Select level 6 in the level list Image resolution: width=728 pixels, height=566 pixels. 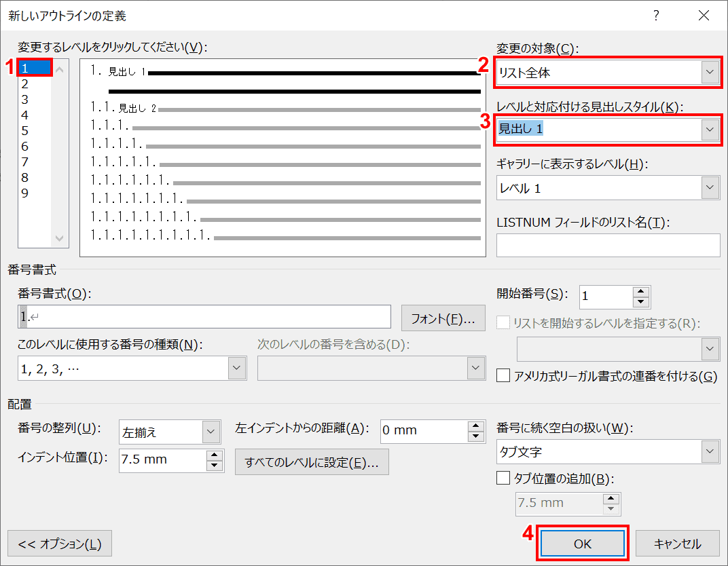point(35,146)
